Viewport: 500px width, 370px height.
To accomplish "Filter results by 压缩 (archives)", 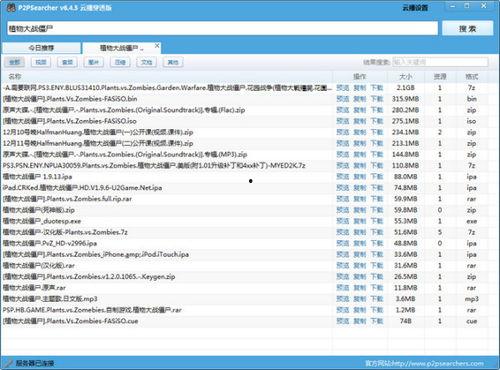I will point(120,62).
